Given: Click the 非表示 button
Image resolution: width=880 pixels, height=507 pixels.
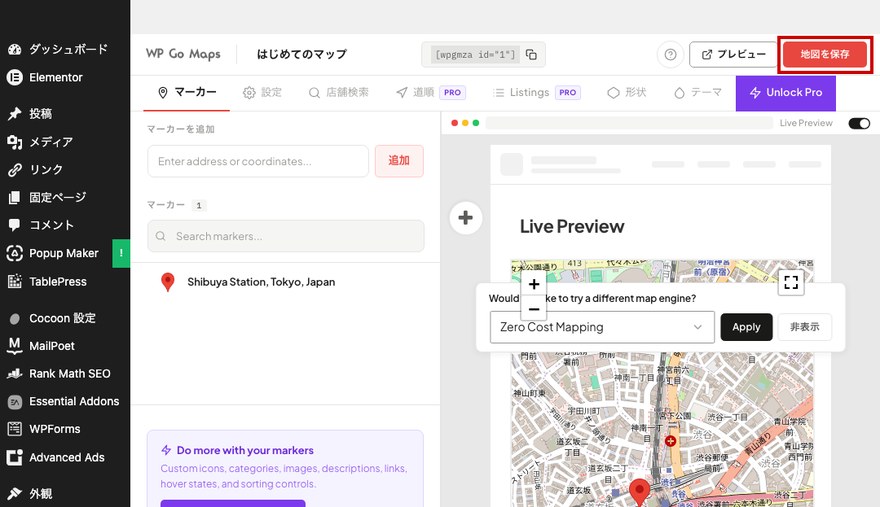Looking at the screenshot, I should click(x=804, y=327).
